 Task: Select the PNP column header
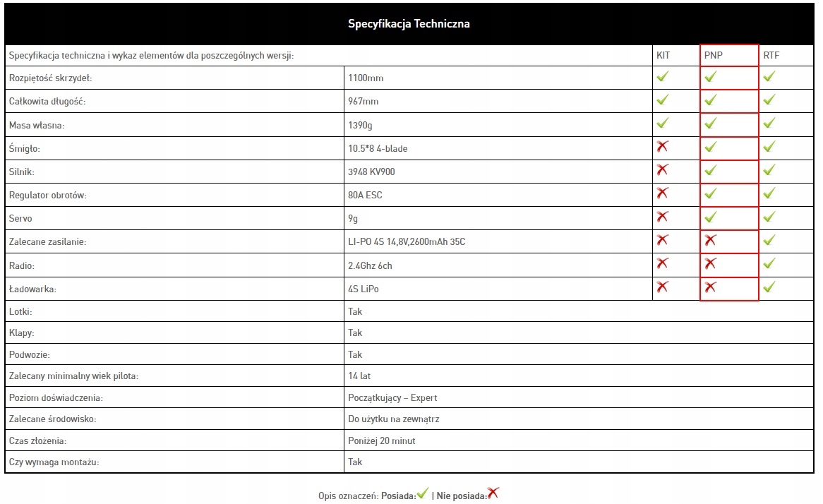[714, 56]
